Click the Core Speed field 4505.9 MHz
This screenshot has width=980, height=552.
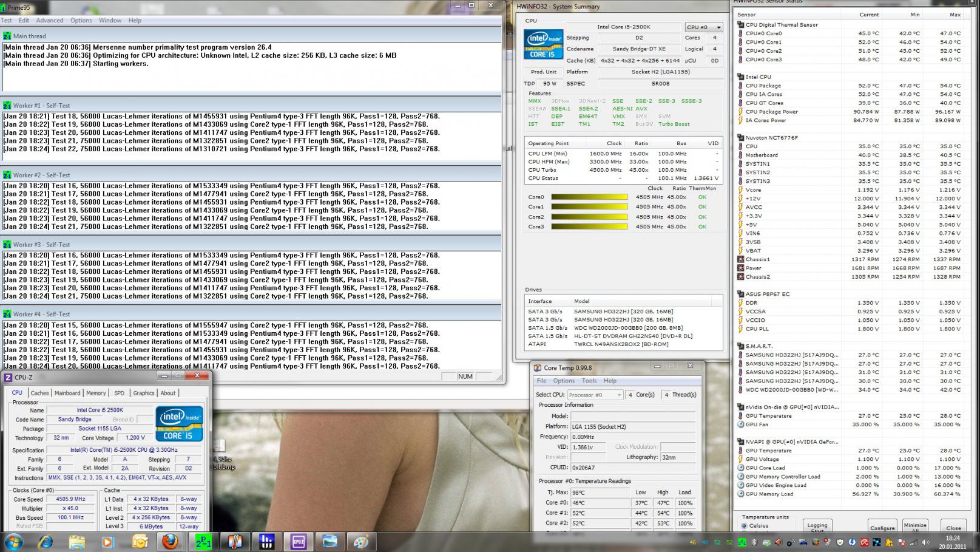click(70, 499)
